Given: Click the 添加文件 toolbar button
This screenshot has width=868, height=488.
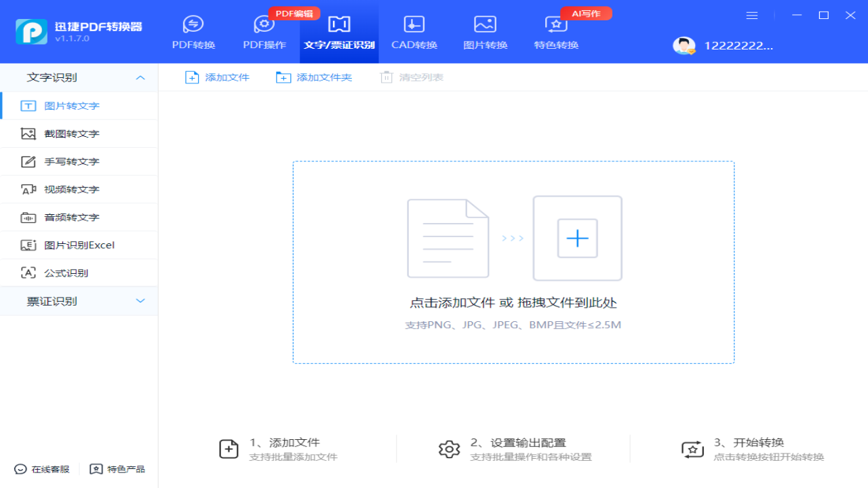Looking at the screenshot, I should click(217, 77).
